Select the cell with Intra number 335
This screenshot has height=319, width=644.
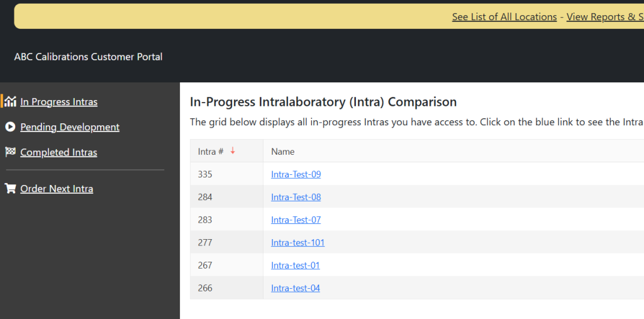pyautogui.click(x=226, y=174)
